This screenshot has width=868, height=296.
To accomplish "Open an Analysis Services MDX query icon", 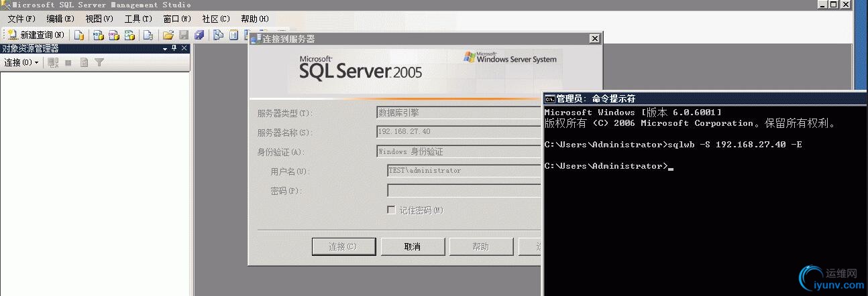I will tap(99, 35).
